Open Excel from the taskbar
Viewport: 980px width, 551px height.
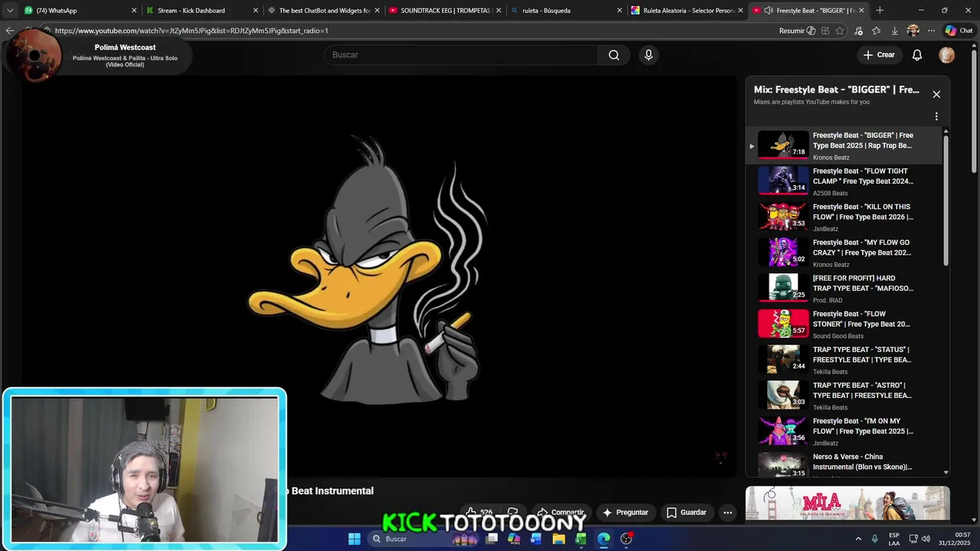[581, 539]
